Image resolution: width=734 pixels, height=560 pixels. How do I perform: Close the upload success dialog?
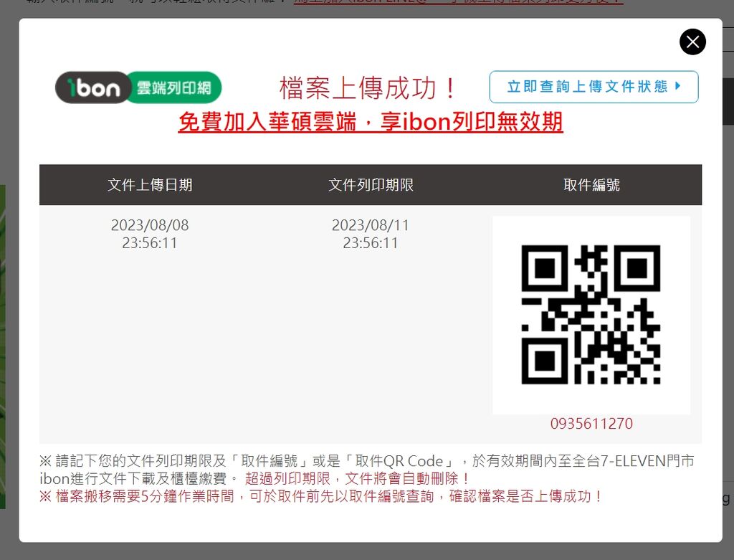point(692,42)
